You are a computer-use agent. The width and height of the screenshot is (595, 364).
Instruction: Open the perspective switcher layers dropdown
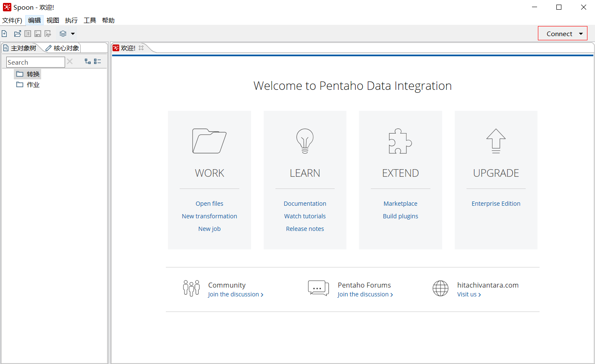(x=67, y=34)
